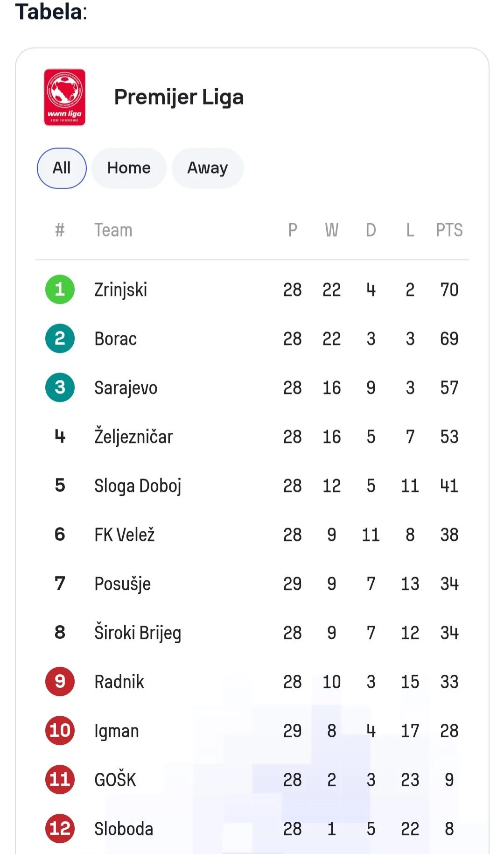The image size is (504, 854).
Task: Click the Premijer Liga title
Action: click(x=179, y=97)
